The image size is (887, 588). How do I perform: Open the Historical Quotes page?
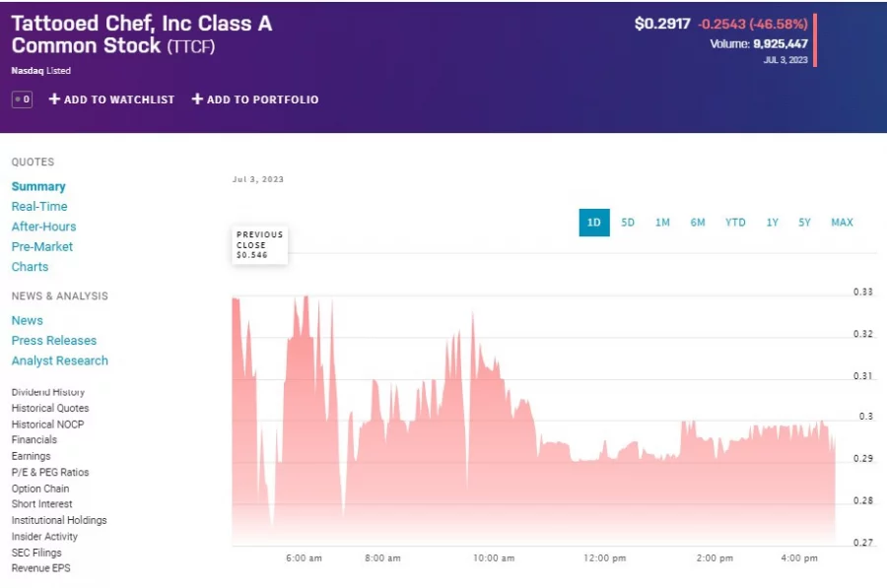50,409
